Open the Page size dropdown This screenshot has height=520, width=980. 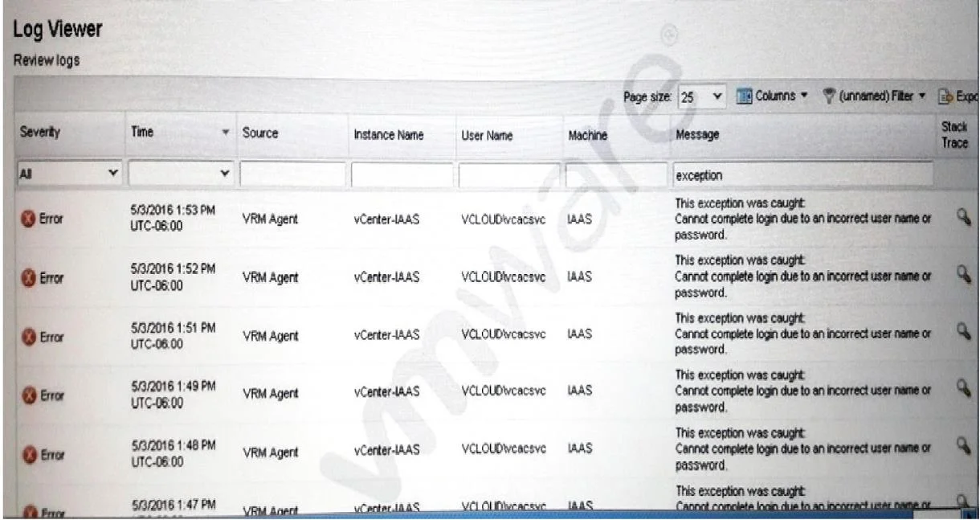(x=703, y=97)
